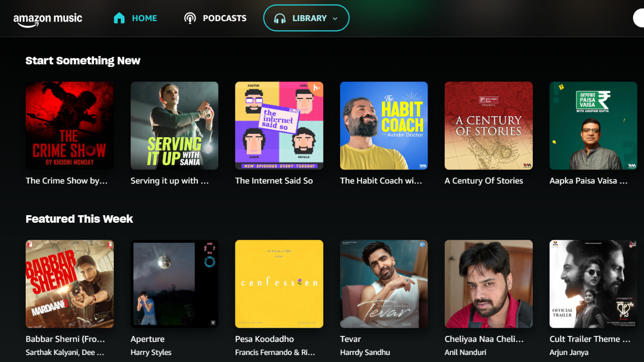Open The Crime Show podcast cover
The height and width of the screenshot is (362, 644).
point(69,126)
